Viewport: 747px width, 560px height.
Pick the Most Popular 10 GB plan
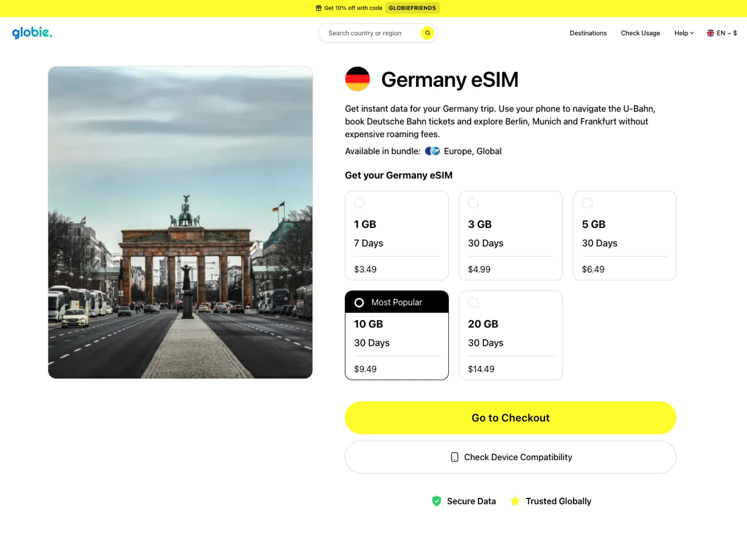396,335
